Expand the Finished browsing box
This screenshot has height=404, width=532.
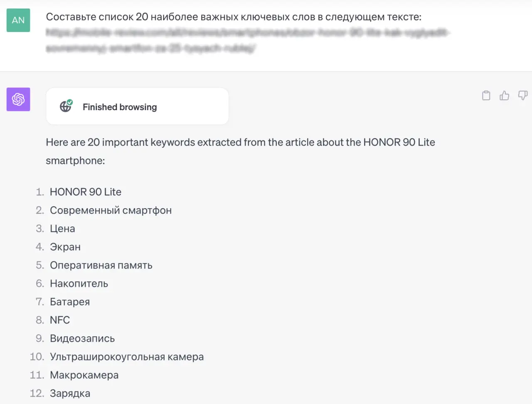coord(137,106)
